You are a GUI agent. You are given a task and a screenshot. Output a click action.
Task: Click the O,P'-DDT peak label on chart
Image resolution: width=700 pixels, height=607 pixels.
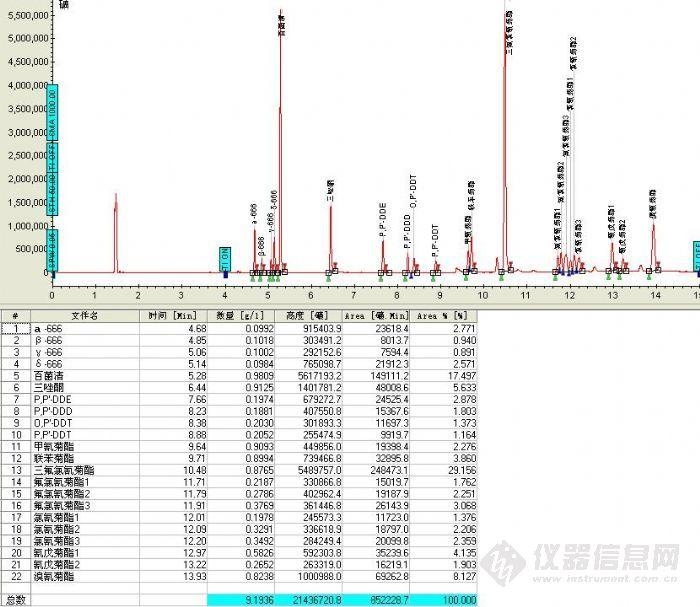(x=413, y=193)
